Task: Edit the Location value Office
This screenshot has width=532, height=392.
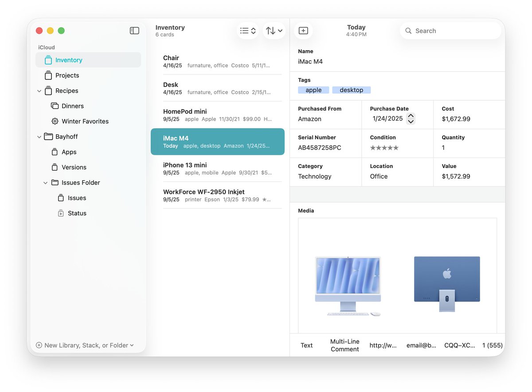Action: pyautogui.click(x=379, y=176)
